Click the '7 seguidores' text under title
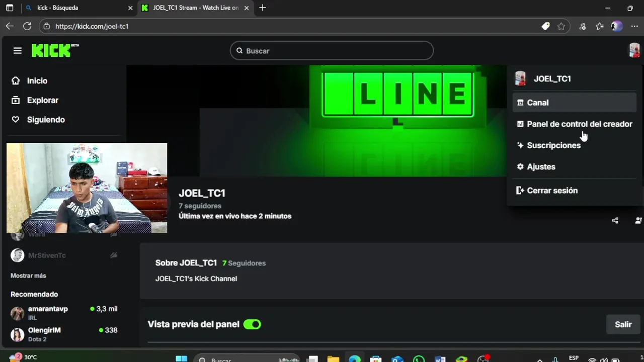644x362 pixels. click(x=200, y=206)
